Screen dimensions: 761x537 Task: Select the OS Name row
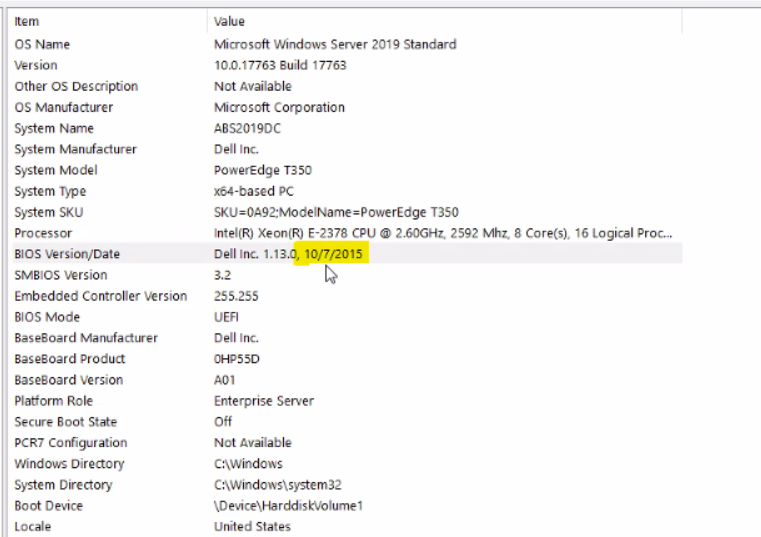(x=42, y=44)
